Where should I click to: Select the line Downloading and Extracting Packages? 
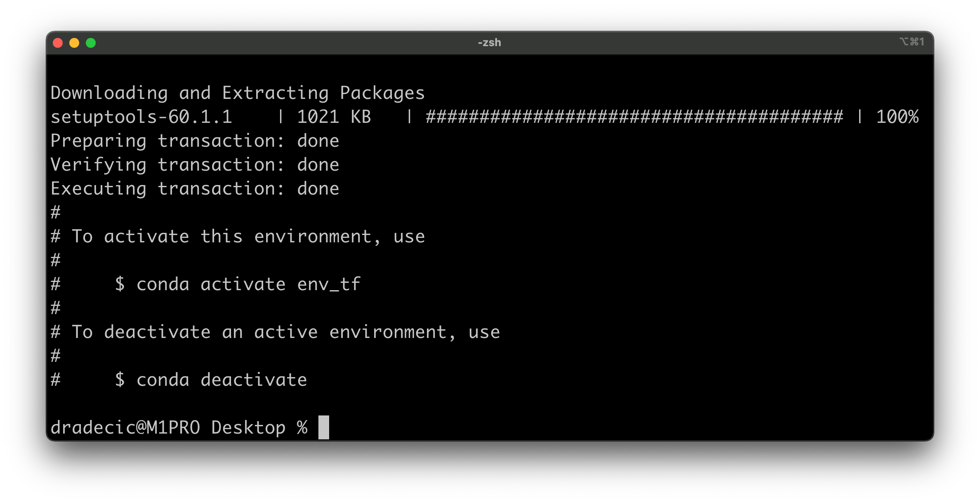tap(237, 92)
